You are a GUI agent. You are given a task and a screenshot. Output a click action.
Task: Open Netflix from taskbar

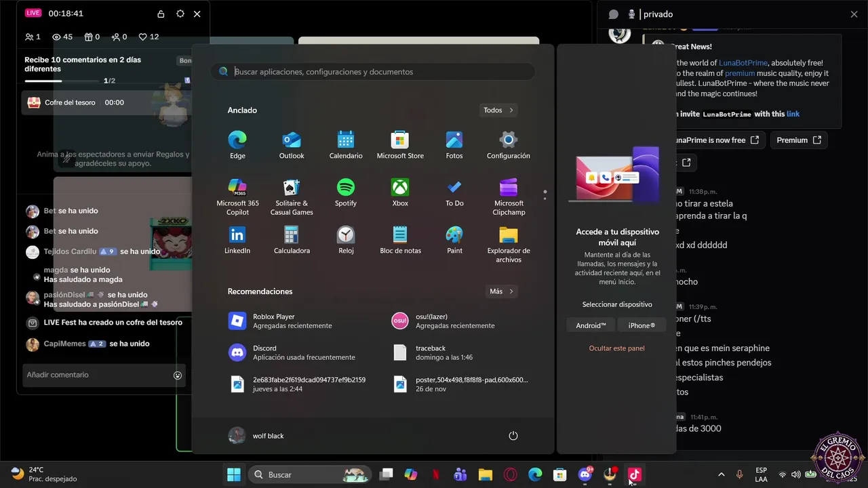[435, 474]
